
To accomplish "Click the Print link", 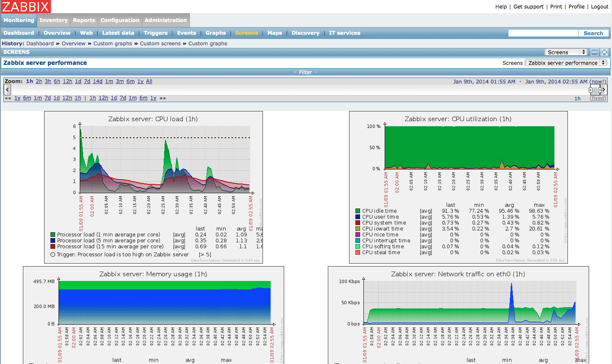I will pyautogui.click(x=556, y=7).
